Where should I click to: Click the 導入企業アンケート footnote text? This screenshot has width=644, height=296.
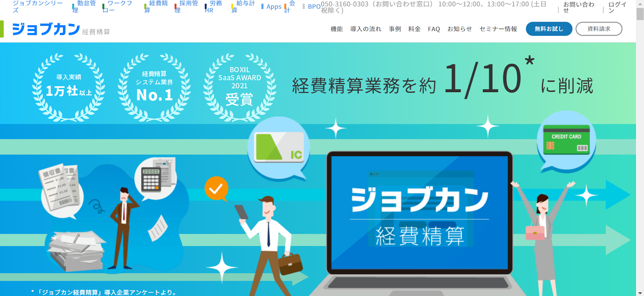[x=104, y=292]
